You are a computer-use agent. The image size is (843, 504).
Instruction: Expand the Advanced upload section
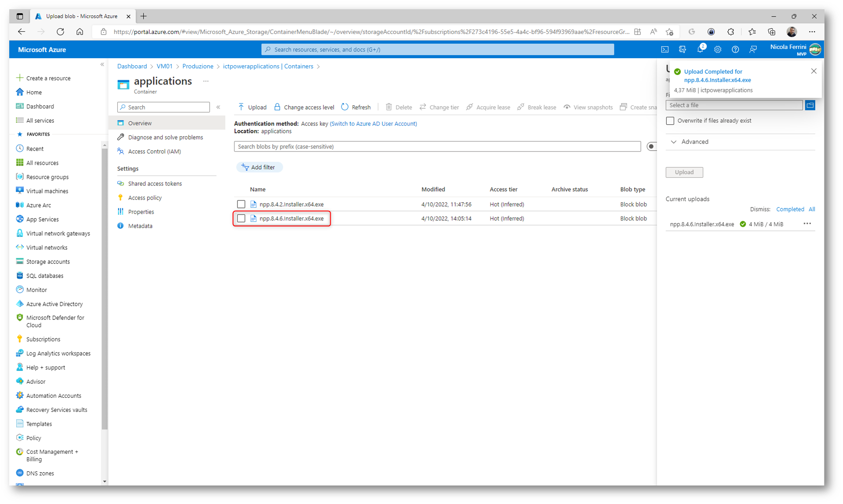[x=689, y=141]
